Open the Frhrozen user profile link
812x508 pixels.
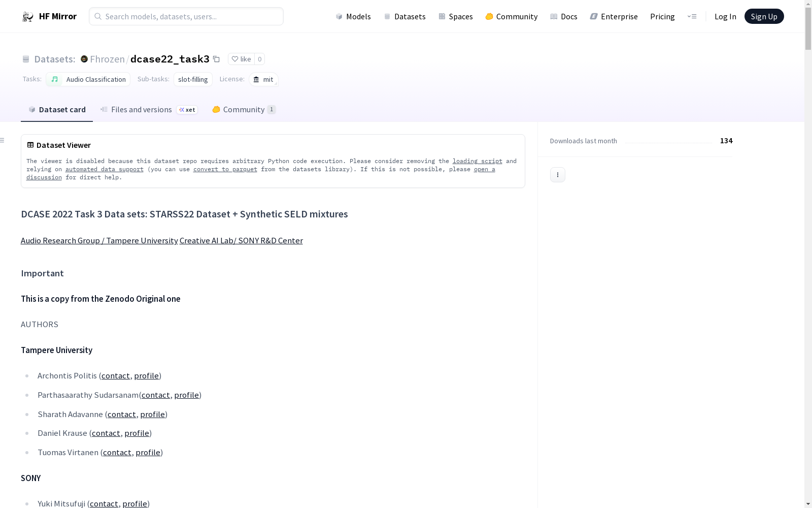[x=107, y=59]
